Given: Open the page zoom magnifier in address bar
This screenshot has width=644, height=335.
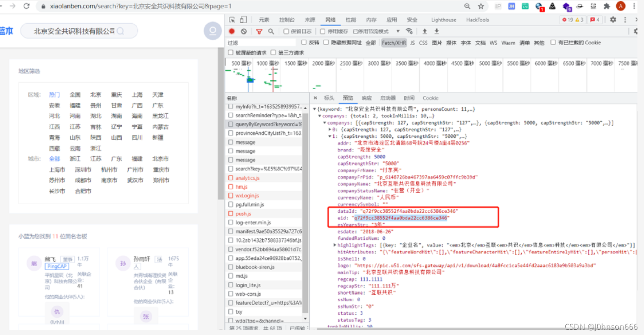Looking at the screenshot, I should pyautogui.click(x=467, y=6).
